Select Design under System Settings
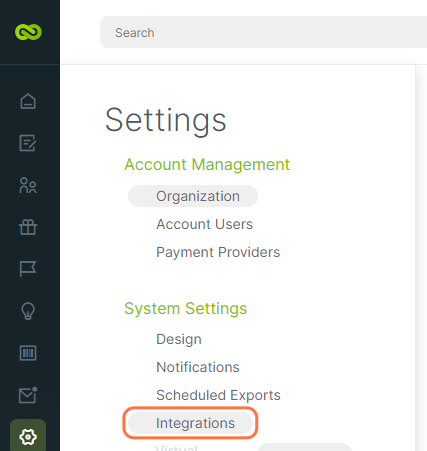This screenshot has width=427, height=451. tap(179, 339)
